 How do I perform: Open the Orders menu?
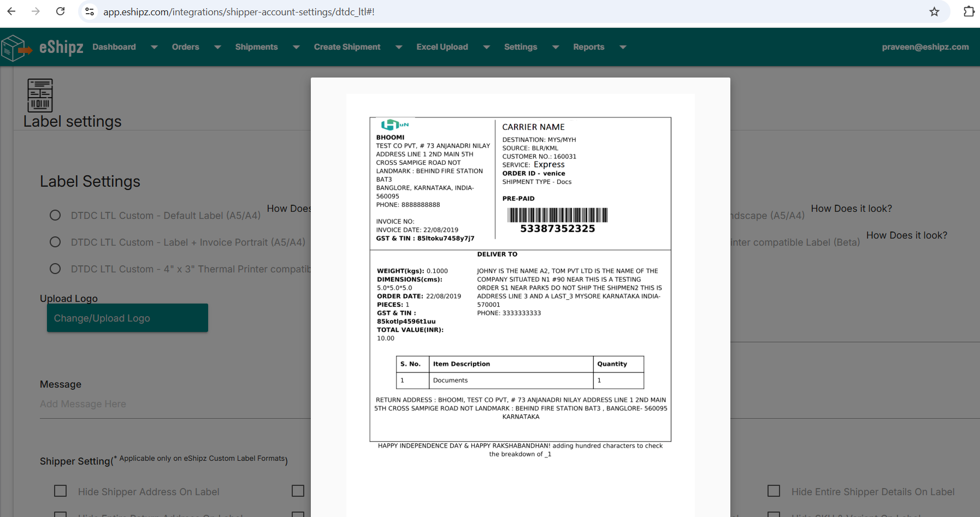(186, 47)
